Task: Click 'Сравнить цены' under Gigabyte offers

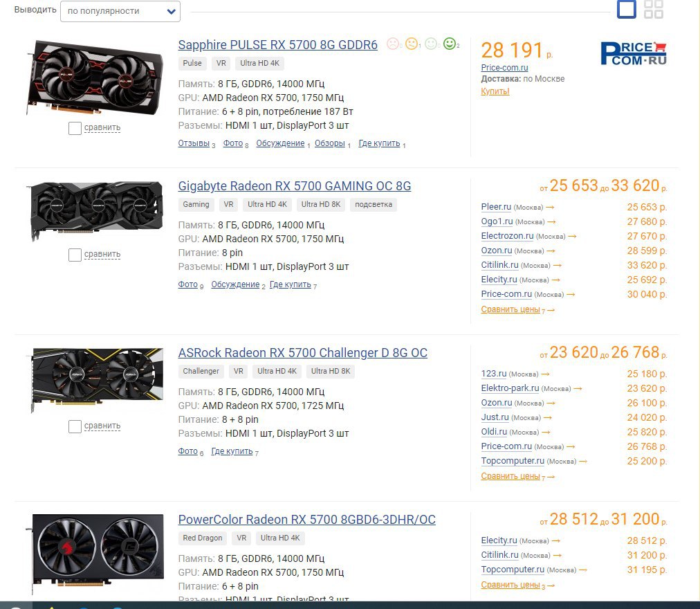Action: click(x=510, y=309)
